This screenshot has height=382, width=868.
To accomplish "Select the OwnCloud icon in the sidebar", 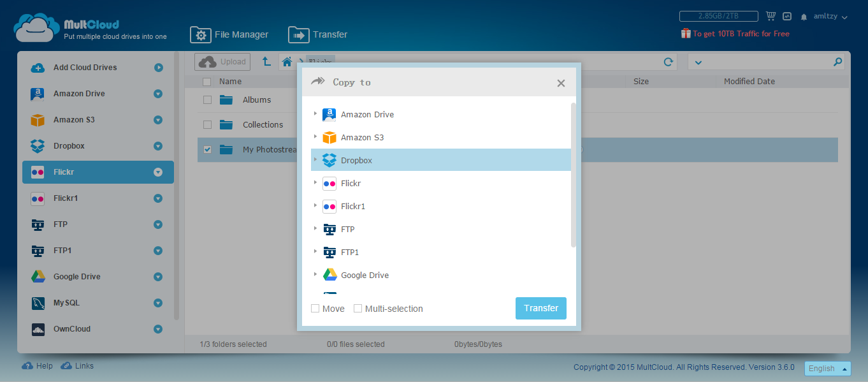I will point(38,329).
